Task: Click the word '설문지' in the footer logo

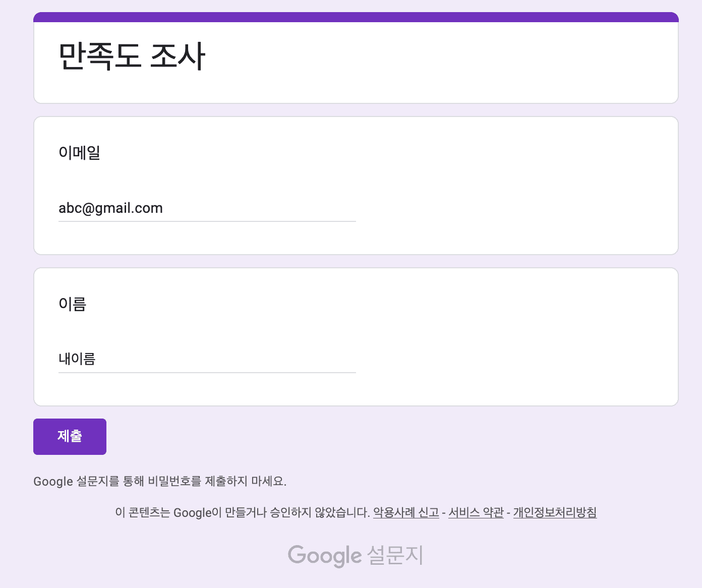Action: pyautogui.click(x=395, y=555)
